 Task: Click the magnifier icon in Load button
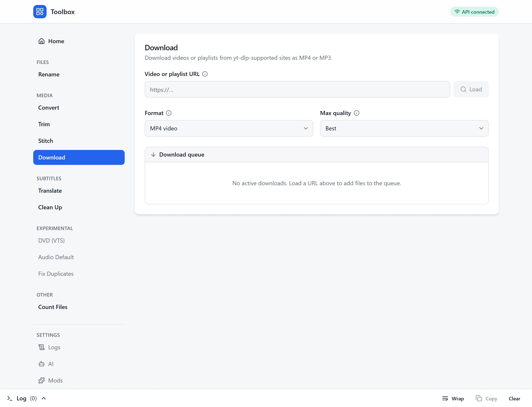point(463,89)
